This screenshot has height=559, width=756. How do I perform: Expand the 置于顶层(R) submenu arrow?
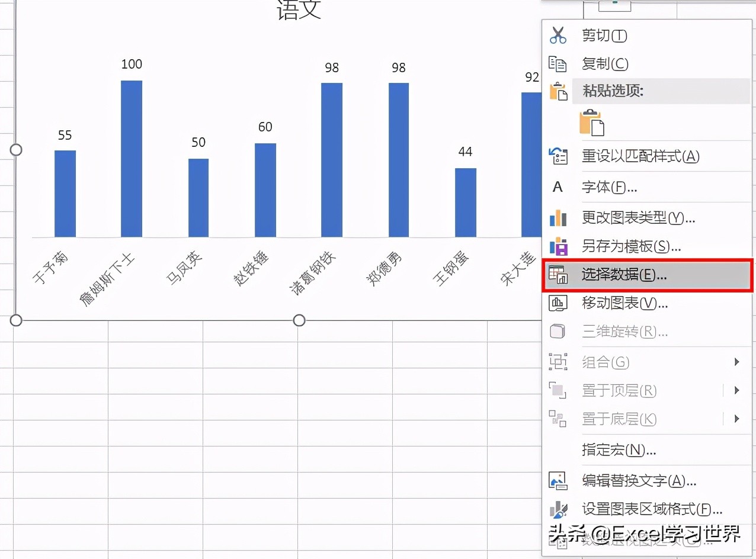click(736, 390)
